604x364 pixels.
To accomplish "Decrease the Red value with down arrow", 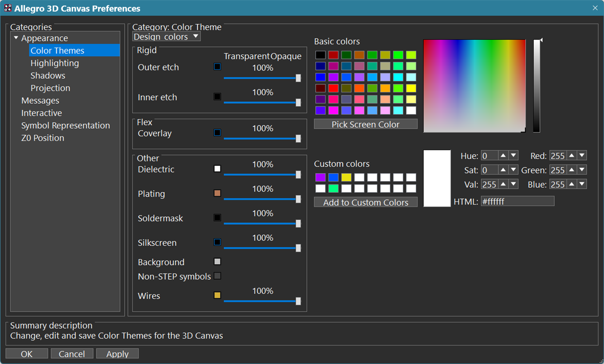I will pyautogui.click(x=582, y=156).
